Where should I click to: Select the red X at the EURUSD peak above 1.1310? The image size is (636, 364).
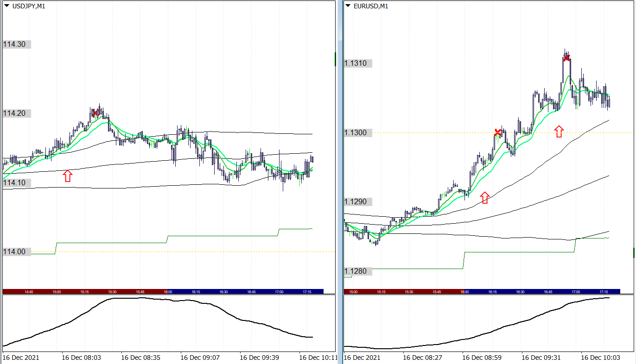pyautogui.click(x=566, y=57)
